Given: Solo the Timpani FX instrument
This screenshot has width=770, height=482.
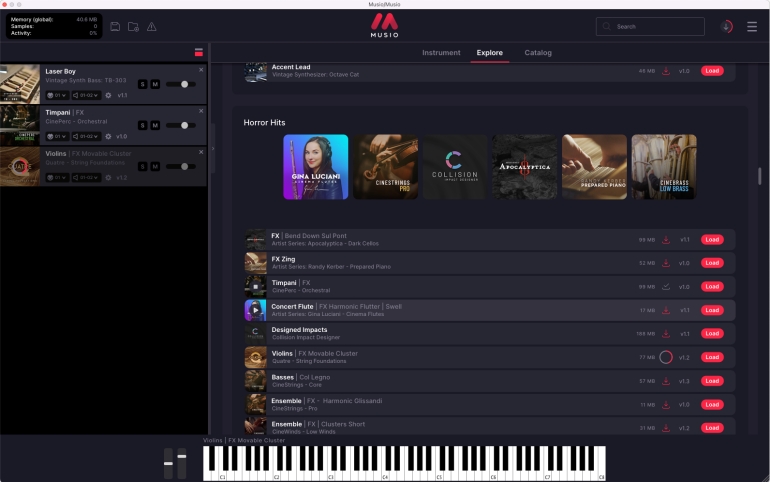Looking at the screenshot, I should [x=142, y=126].
